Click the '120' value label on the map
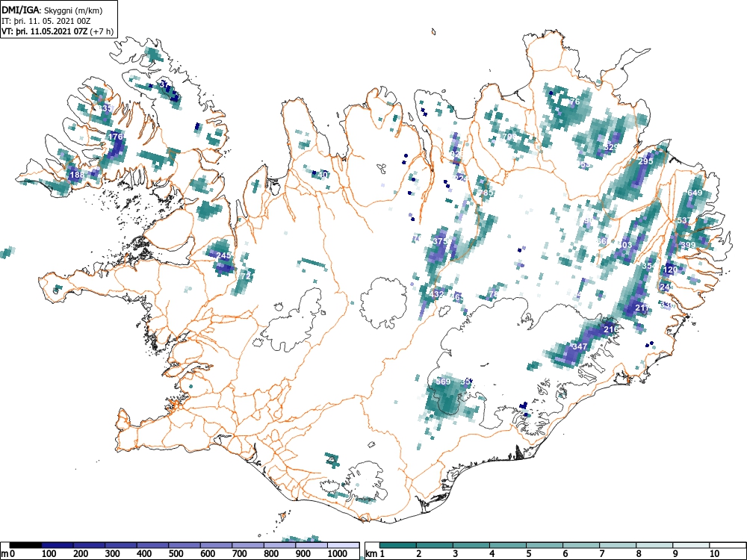This screenshot has height=560, width=747. 670,270
